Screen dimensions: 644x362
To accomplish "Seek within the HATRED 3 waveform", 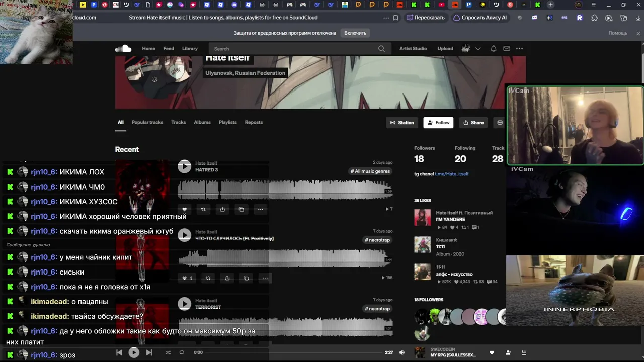I will [284, 190].
